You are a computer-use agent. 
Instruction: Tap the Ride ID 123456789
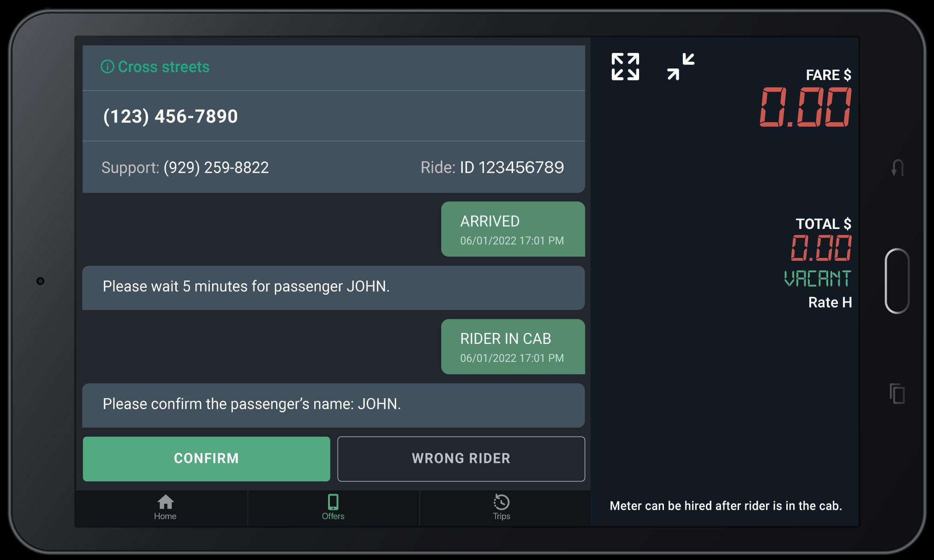pos(511,167)
